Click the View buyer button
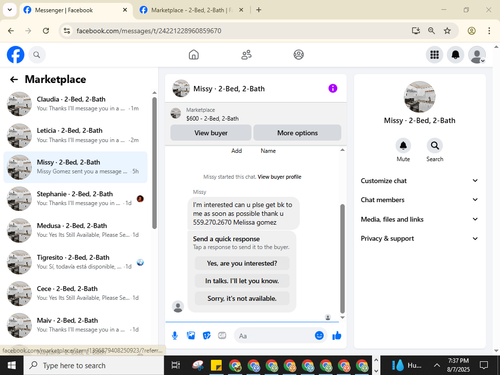 tap(211, 133)
